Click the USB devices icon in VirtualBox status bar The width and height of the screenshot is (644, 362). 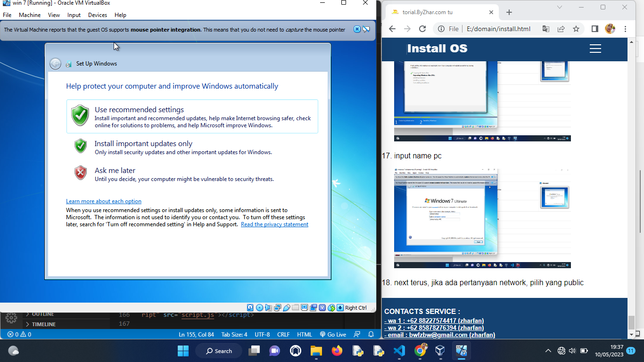point(287,308)
